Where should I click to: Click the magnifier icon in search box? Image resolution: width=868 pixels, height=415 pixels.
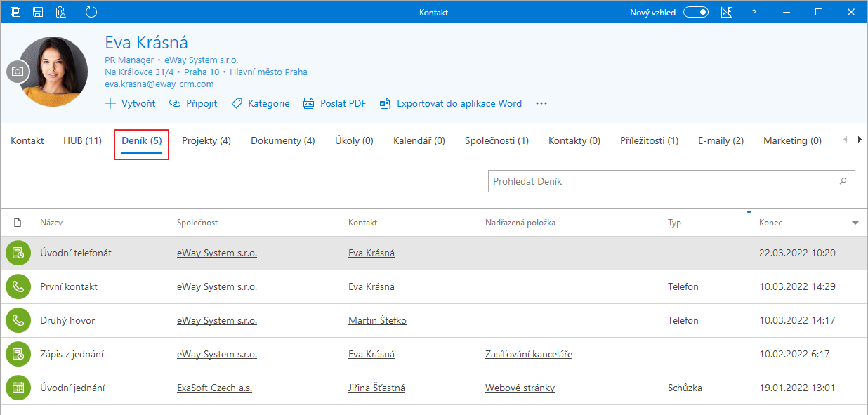pos(843,181)
